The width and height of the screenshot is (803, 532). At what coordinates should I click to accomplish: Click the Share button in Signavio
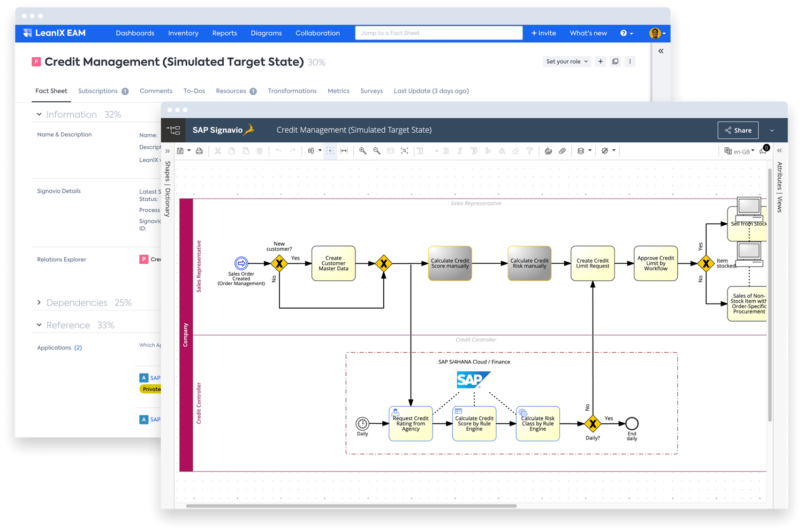click(x=738, y=130)
